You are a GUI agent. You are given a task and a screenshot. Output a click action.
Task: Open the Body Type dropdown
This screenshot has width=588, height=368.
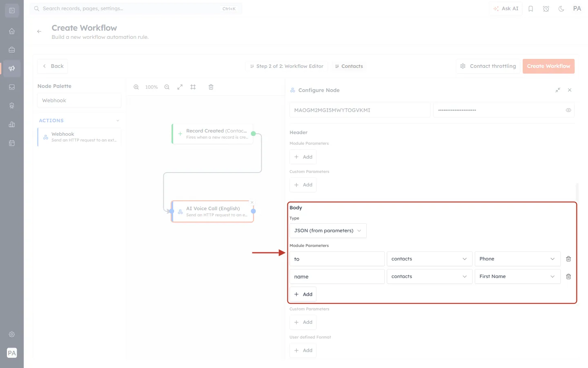pyautogui.click(x=328, y=231)
